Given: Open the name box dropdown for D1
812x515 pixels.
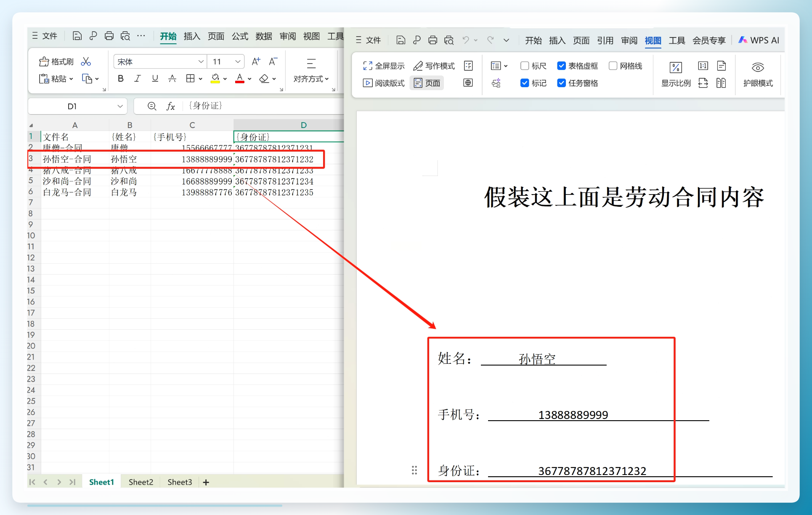Looking at the screenshot, I should pyautogui.click(x=120, y=106).
